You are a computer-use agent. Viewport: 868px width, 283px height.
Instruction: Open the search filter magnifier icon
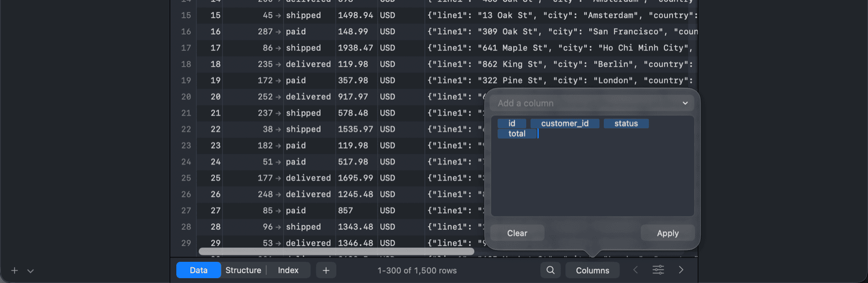tap(550, 270)
